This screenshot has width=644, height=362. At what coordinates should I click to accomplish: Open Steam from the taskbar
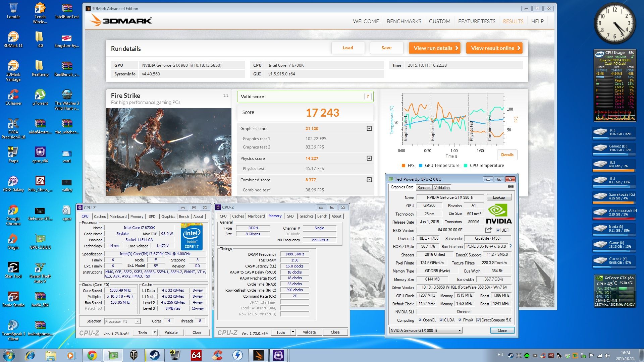point(154,355)
